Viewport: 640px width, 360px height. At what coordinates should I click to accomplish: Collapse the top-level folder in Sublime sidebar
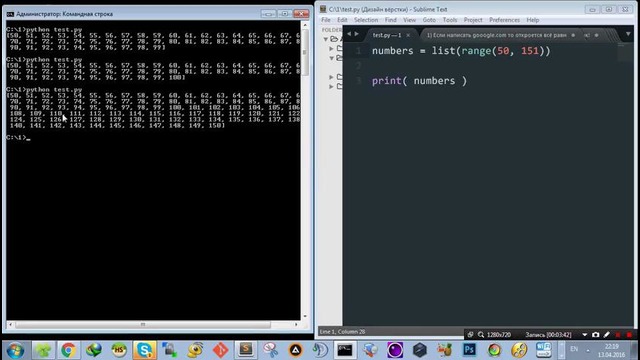point(326,39)
